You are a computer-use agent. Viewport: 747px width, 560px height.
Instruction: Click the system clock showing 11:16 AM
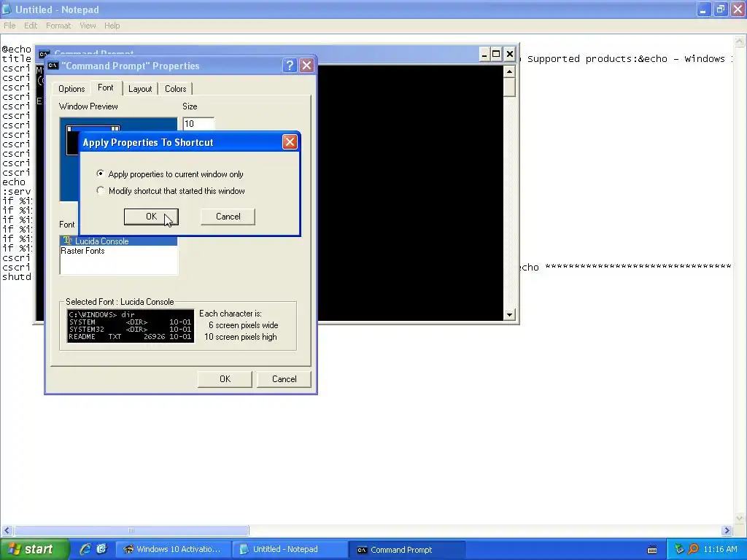tap(720, 550)
